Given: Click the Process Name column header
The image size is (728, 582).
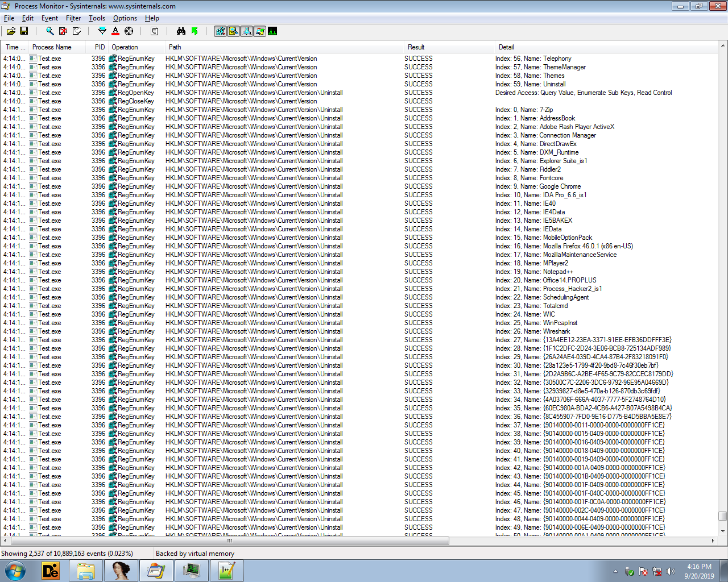Looking at the screenshot, I should point(57,47).
